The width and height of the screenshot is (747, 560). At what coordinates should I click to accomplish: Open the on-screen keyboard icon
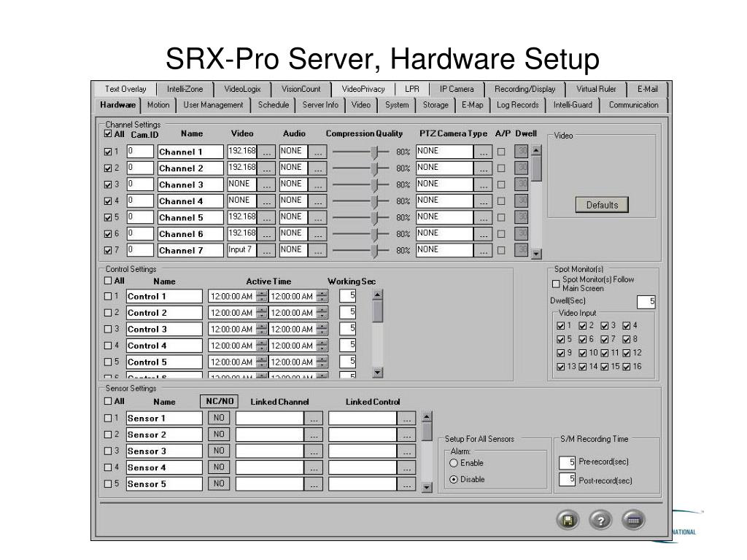[x=633, y=521]
